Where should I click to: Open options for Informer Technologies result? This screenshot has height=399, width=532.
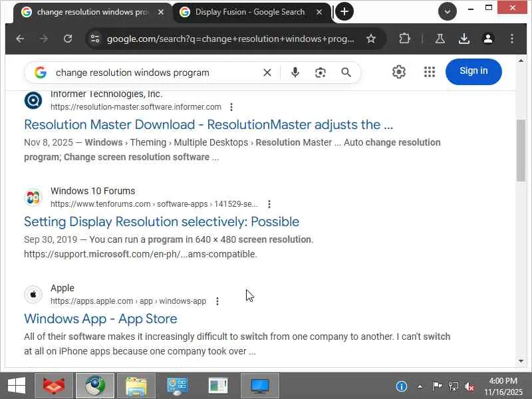[x=231, y=107]
